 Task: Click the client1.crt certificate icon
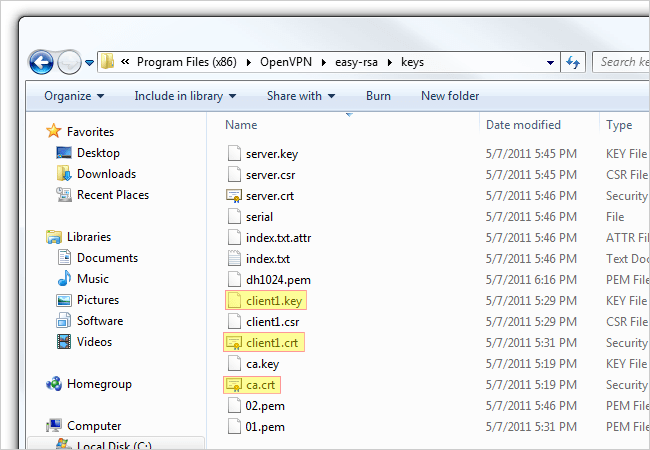pyautogui.click(x=234, y=343)
